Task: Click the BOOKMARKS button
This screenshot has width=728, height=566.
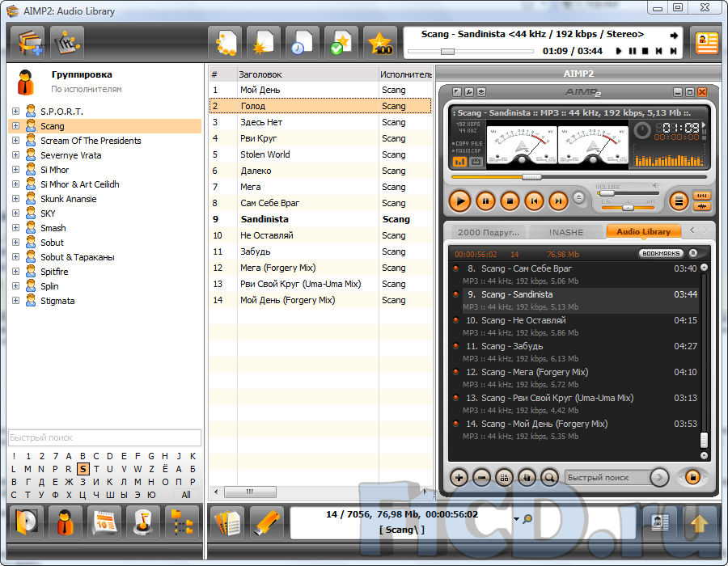Action: point(661,253)
